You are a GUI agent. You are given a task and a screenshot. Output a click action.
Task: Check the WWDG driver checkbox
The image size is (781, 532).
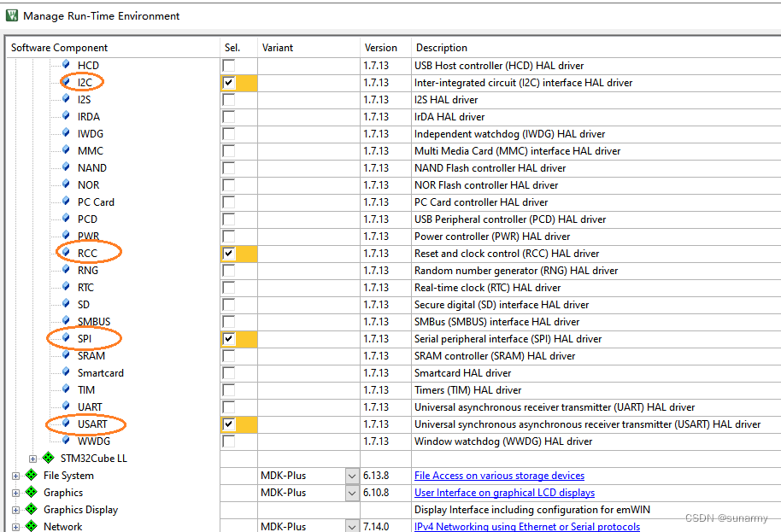229,441
